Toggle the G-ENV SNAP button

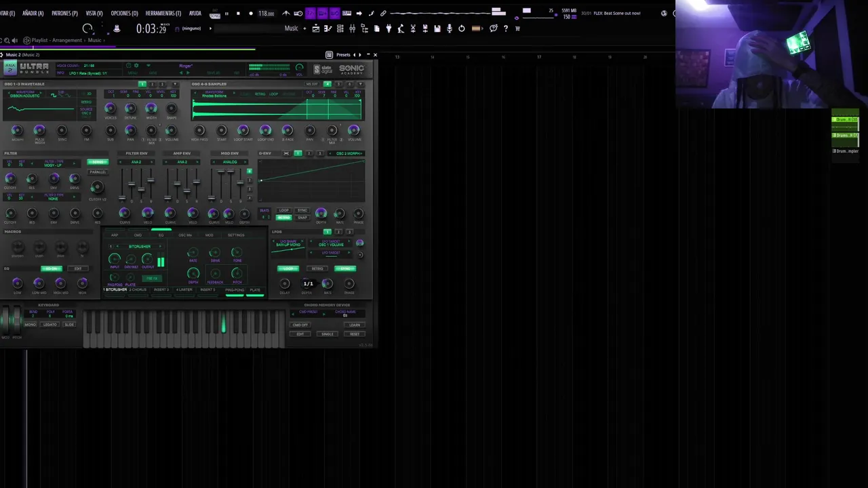click(x=302, y=218)
